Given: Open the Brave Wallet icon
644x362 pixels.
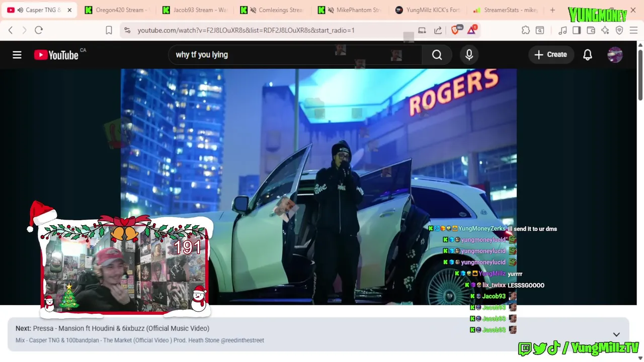Looking at the screenshot, I should [x=591, y=30].
